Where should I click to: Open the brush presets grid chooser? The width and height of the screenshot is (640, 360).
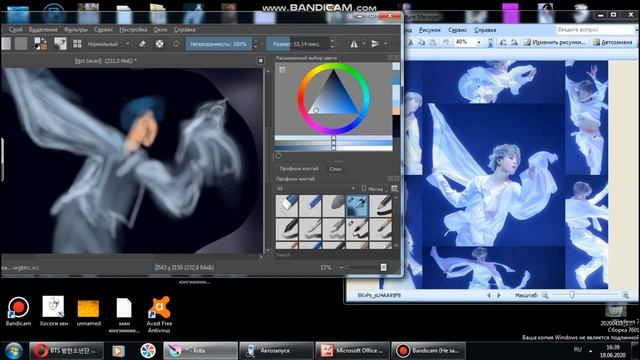[77, 44]
